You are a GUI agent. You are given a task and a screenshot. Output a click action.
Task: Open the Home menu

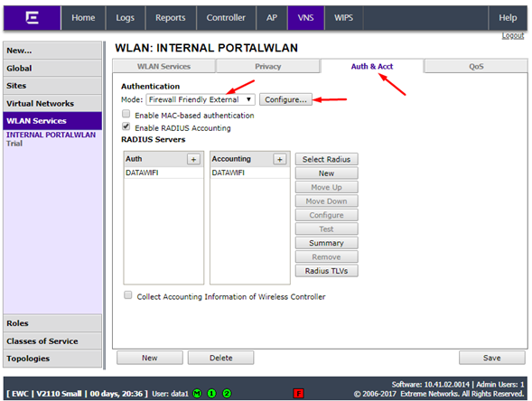point(83,18)
